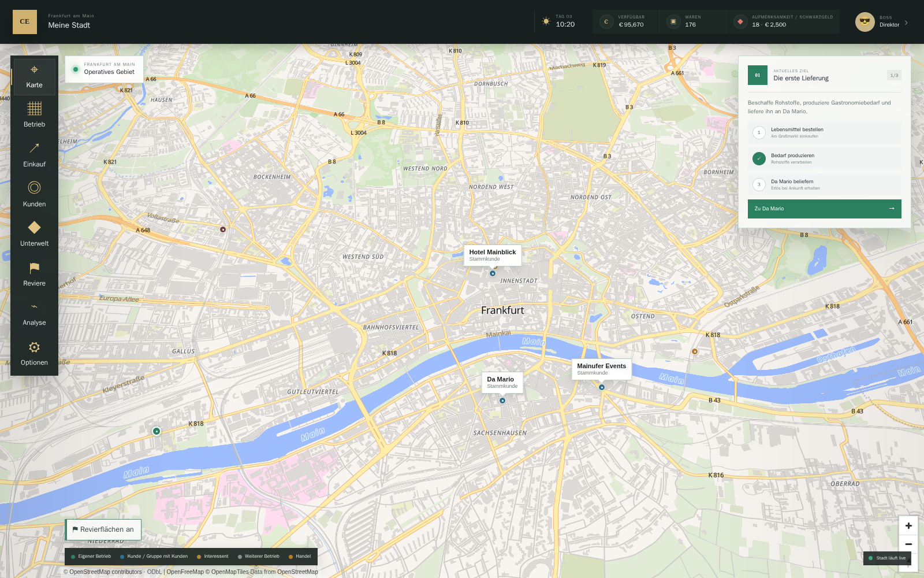
Task: Select completed step Bedarf produzieren
Action: [824, 158]
